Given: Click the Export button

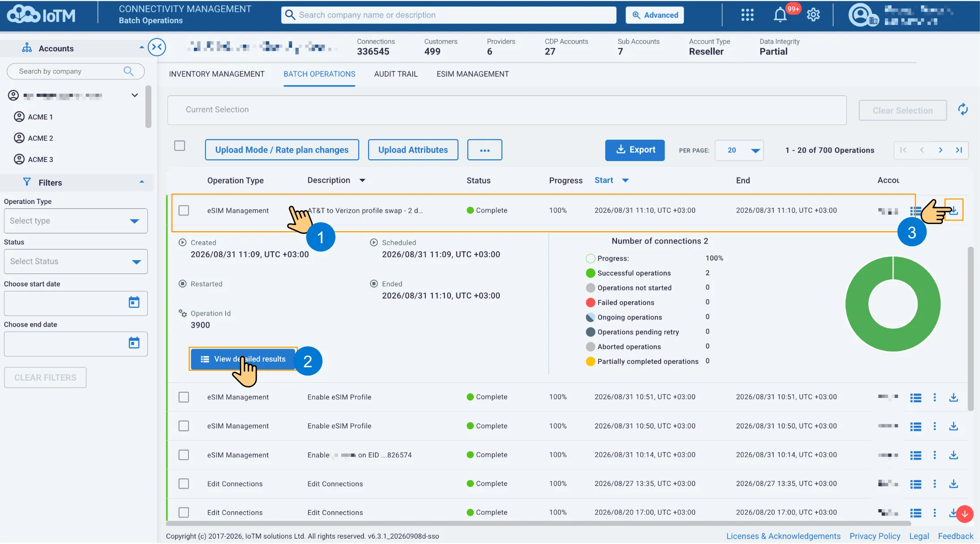Looking at the screenshot, I should tap(635, 150).
